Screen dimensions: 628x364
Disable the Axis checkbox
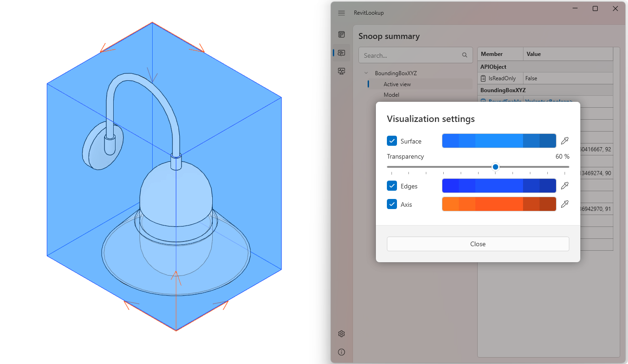pyautogui.click(x=392, y=204)
